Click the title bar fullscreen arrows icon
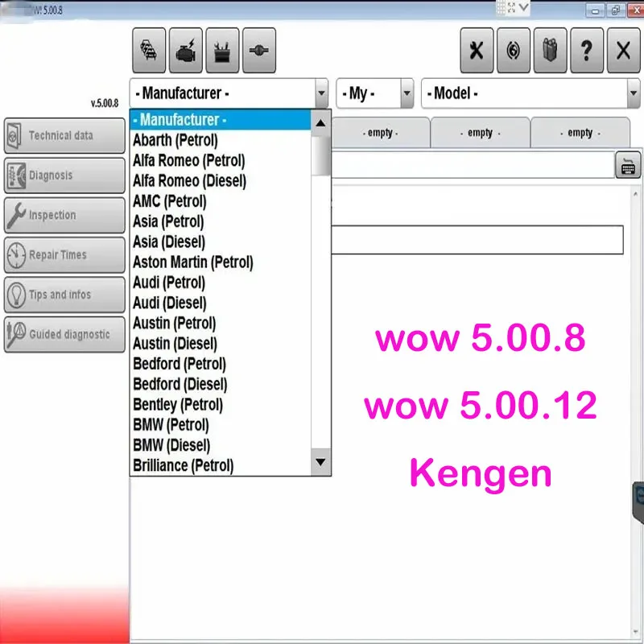The image size is (644, 644). (x=512, y=7)
